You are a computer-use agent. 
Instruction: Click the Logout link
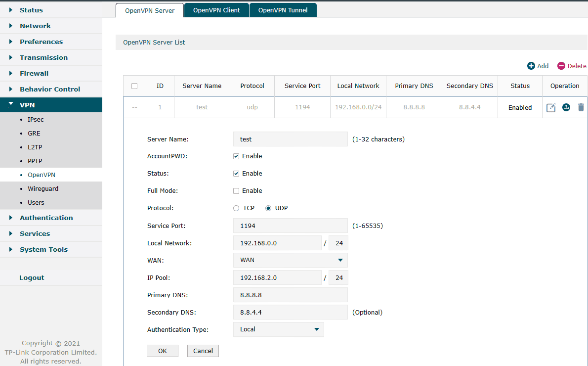click(x=32, y=278)
